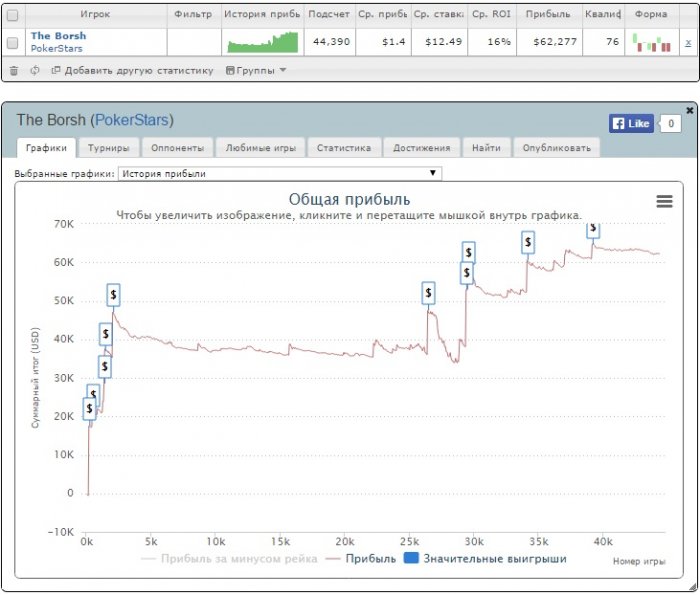Sort by Ср. ROI column header
The width and height of the screenshot is (700, 595).
point(492,14)
